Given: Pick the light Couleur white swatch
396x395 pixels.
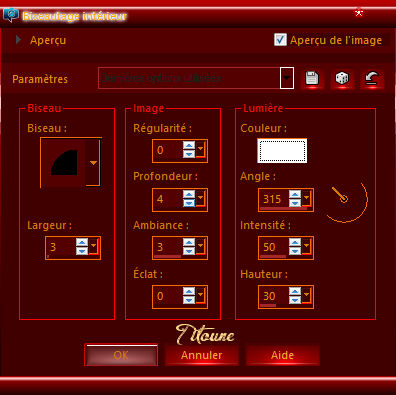Looking at the screenshot, I should pyautogui.click(x=282, y=151).
